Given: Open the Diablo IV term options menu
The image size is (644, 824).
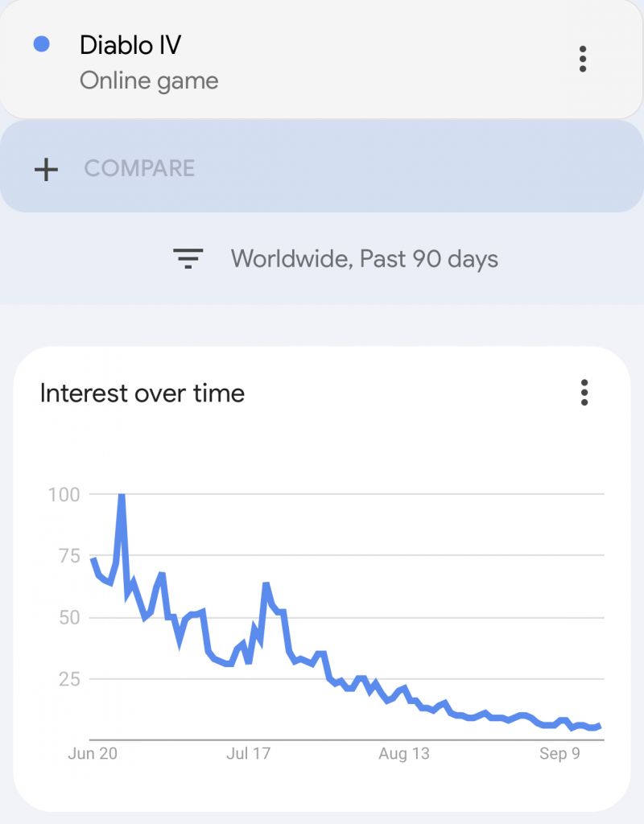Looking at the screenshot, I should click(x=583, y=60).
